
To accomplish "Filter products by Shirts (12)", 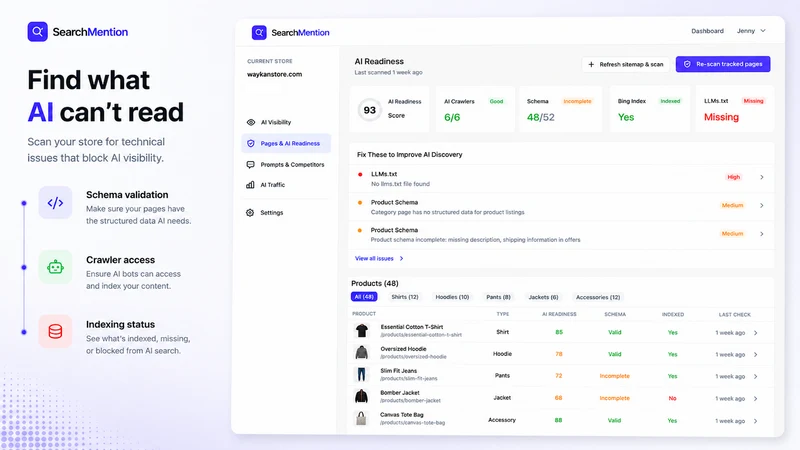I will (405, 297).
